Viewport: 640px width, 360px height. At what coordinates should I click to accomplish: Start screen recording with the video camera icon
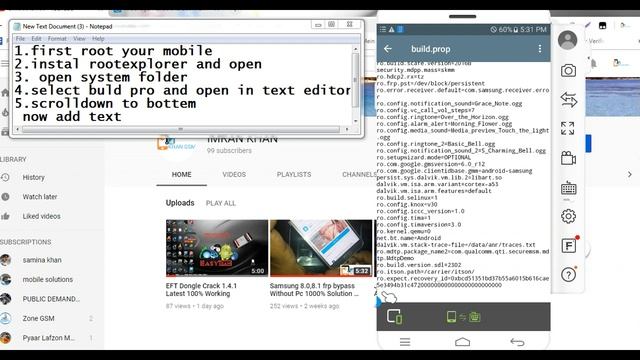pos(568,158)
